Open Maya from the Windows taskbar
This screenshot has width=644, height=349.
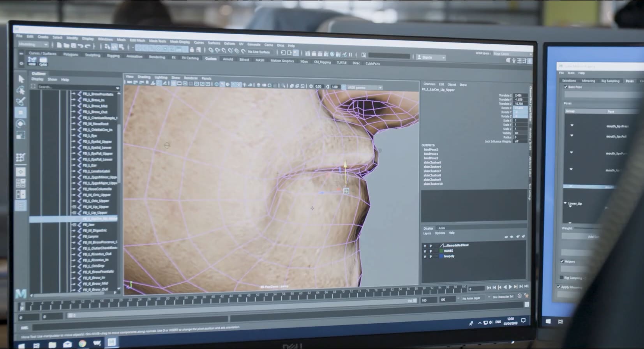(112, 342)
